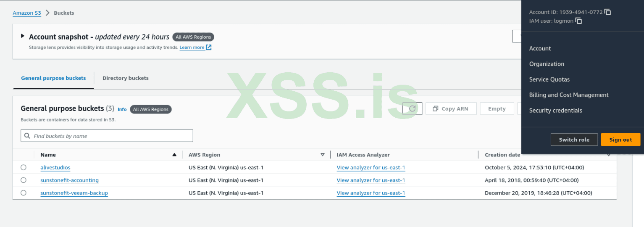
Task: Click the Buckets breadcrumb text
Action: 64,13
